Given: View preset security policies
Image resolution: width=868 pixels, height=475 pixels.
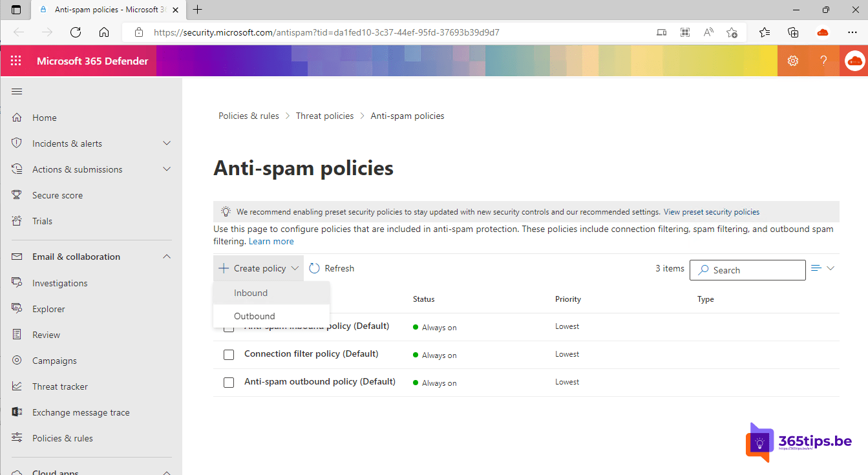Looking at the screenshot, I should pyautogui.click(x=711, y=211).
